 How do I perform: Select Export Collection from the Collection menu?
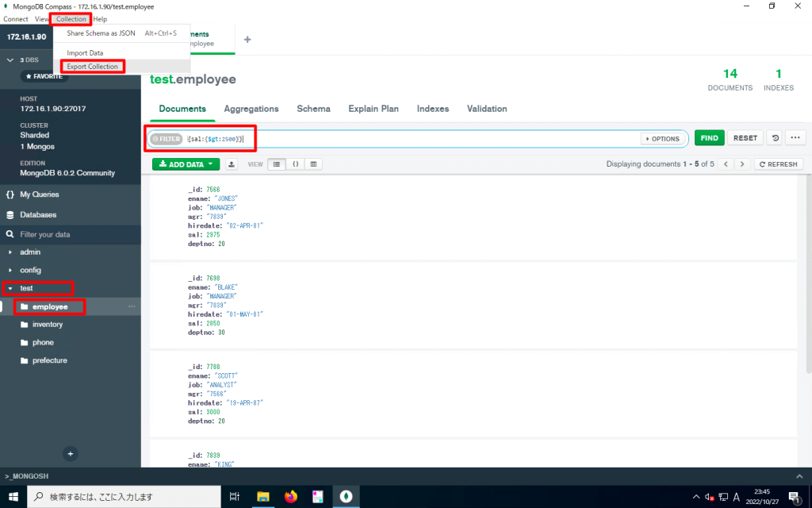90,66
